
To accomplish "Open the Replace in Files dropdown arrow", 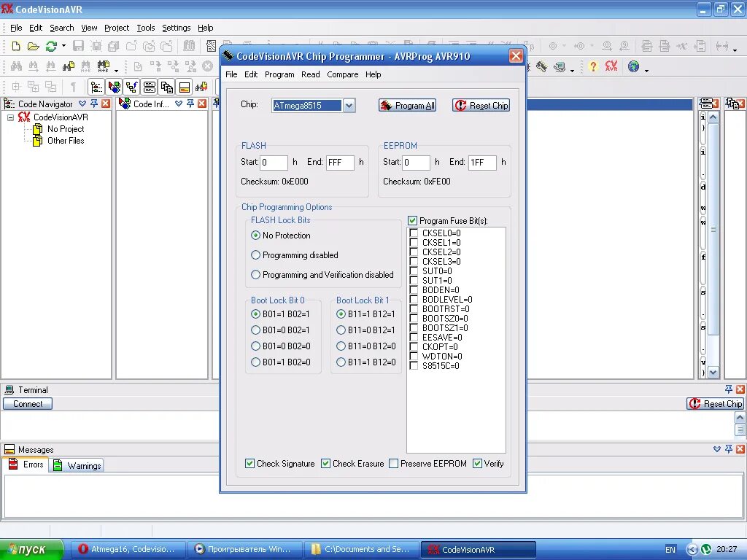I will coord(116,70).
